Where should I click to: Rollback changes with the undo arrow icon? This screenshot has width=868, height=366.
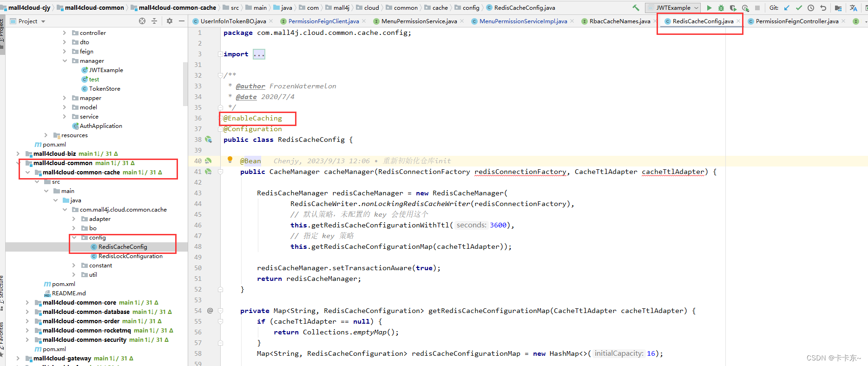click(x=823, y=7)
